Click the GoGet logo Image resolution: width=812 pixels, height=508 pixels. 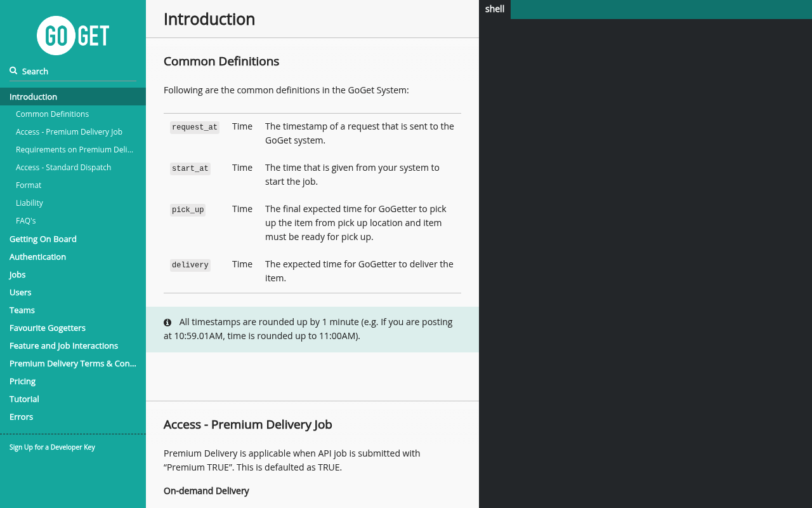[x=73, y=36]
